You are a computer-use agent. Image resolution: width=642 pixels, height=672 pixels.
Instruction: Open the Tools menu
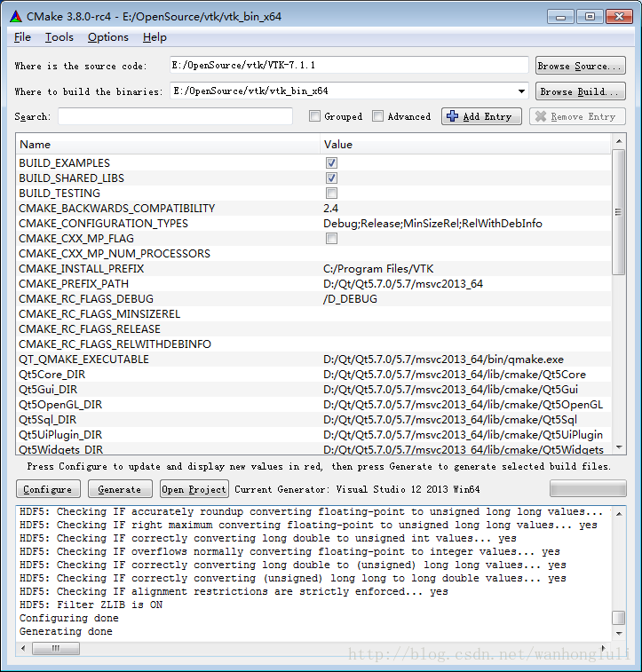point(59,37)
